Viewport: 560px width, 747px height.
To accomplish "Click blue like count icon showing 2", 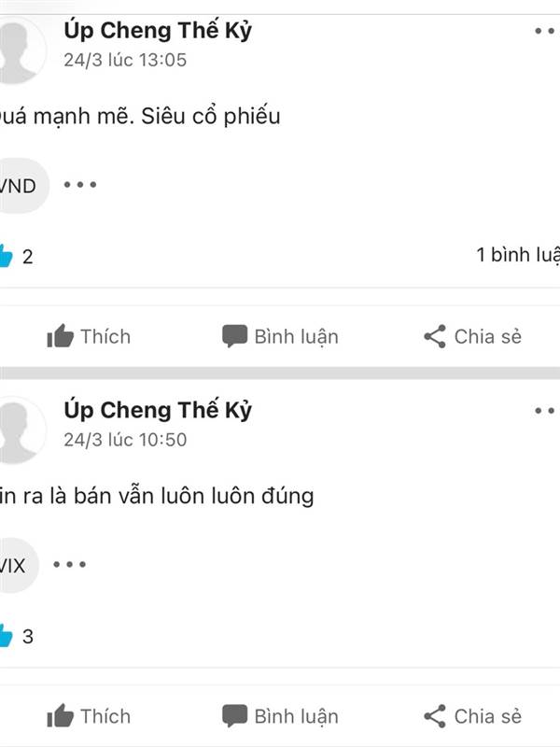I will pos(6,256).
